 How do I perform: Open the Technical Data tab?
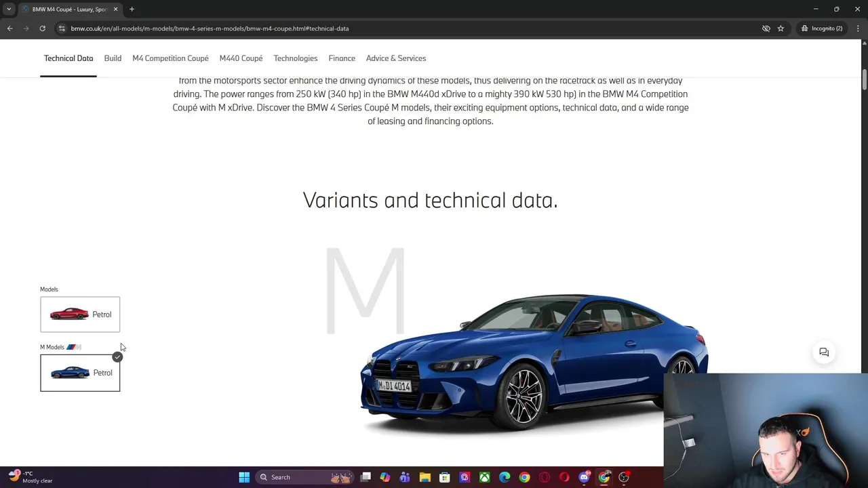(68, 58)
